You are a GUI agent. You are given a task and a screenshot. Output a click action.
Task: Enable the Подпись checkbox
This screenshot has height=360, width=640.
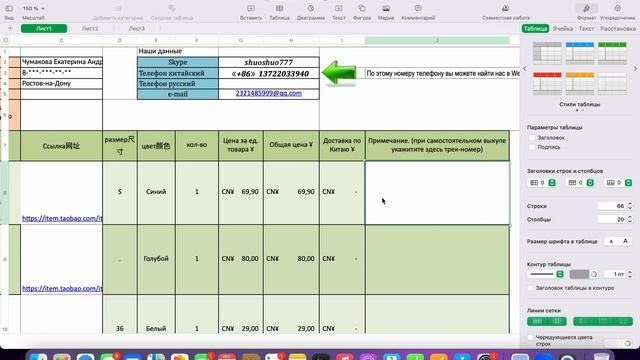click(531, 147)
